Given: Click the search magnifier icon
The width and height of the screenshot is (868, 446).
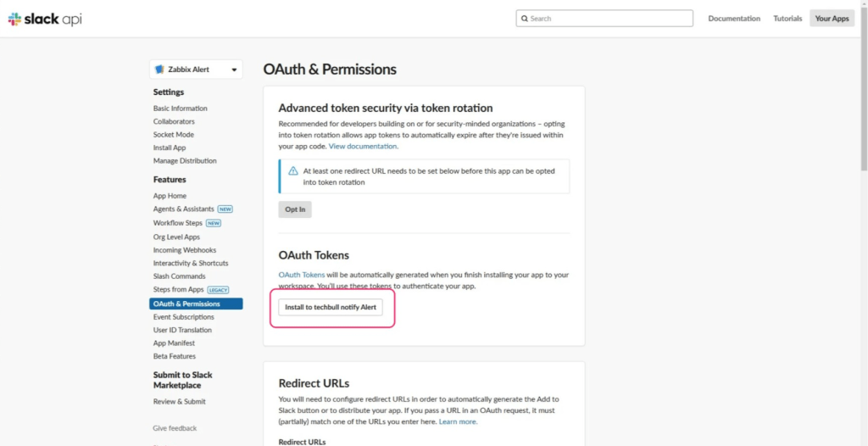Looking at the screenshot, I should pos(525,19).
